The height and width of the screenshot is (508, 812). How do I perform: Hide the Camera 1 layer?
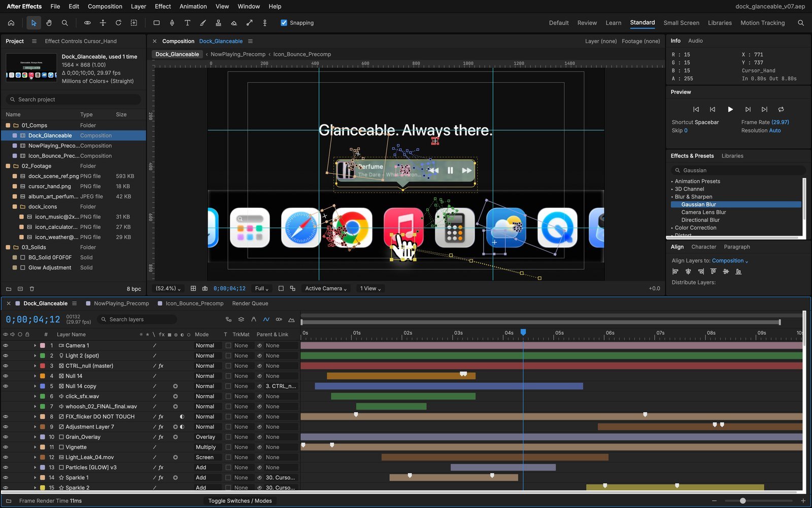[6, 345]
